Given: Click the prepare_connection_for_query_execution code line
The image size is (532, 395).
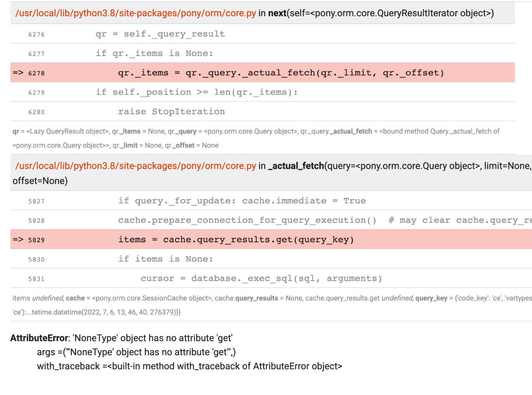Looking at the screenshot, I should click(x=247, y=220).
